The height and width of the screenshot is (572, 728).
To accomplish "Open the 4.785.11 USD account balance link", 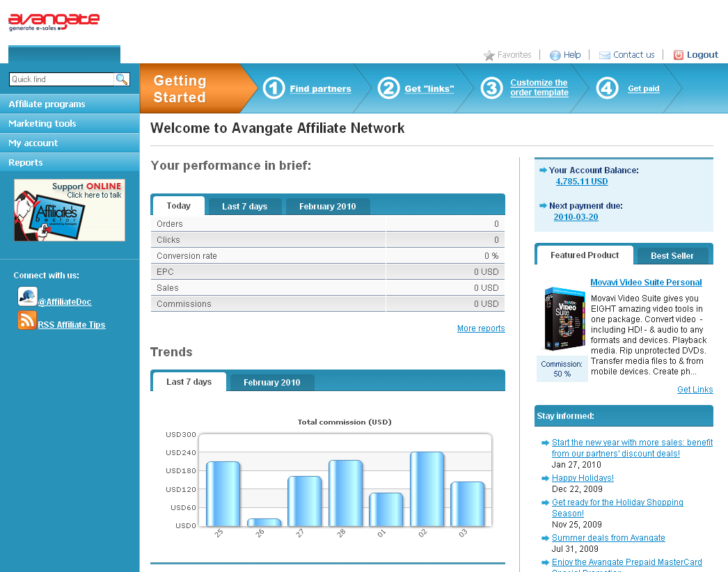I will pos(581,182).
